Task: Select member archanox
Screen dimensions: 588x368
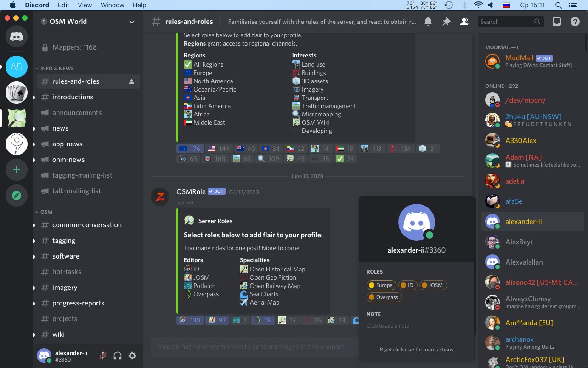Action: click(x=532, y=343)
